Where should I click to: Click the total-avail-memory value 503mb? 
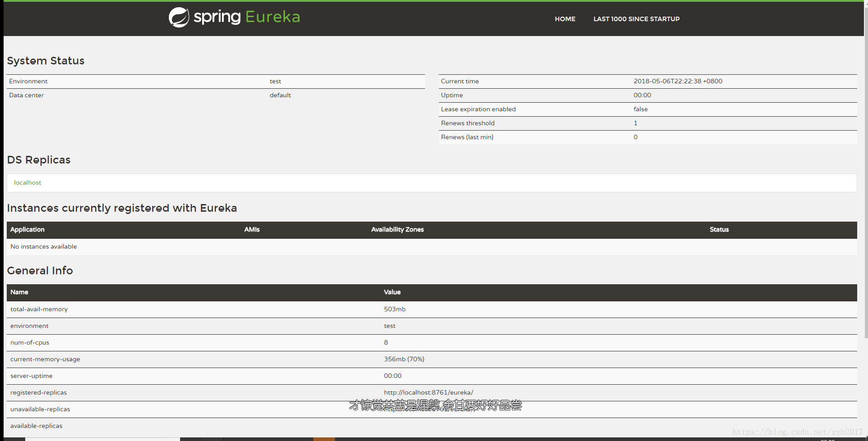point(394,309)
